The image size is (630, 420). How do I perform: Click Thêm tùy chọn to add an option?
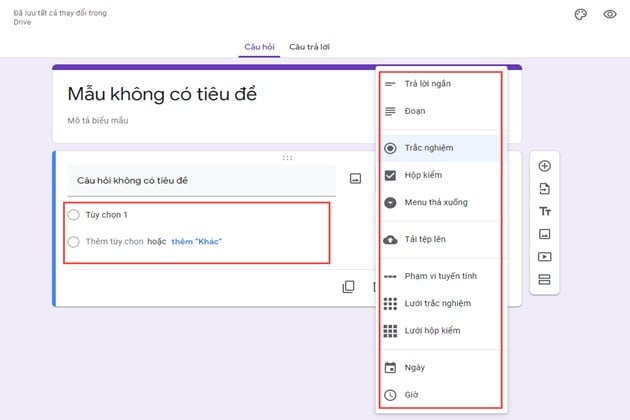coord(115,242)
